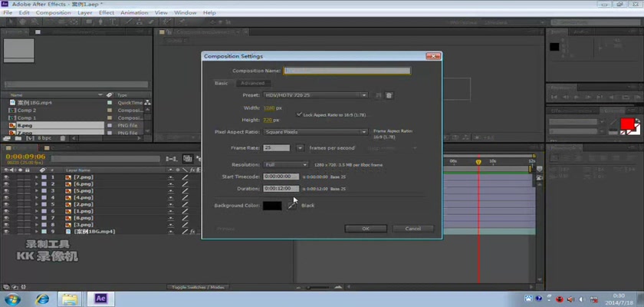644x307 pixels.
Task: Expand layer 1 [7.png] properties triangle
Action: 37,177
